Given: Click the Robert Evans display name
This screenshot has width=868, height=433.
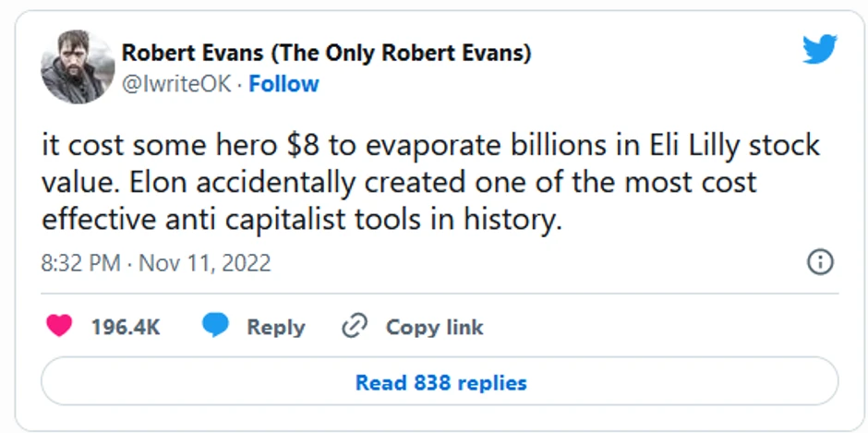Looking at the screenshot, I should tap(195, 54).
